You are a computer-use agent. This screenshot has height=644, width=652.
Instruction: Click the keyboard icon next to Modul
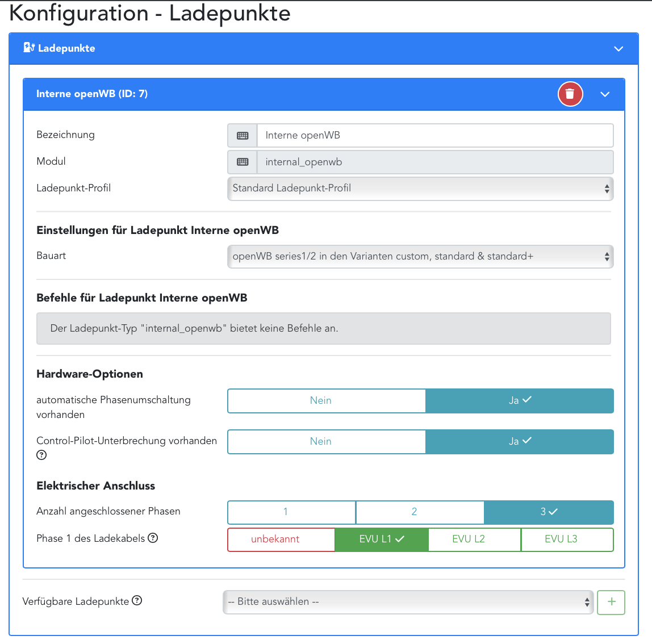point(243,162)
